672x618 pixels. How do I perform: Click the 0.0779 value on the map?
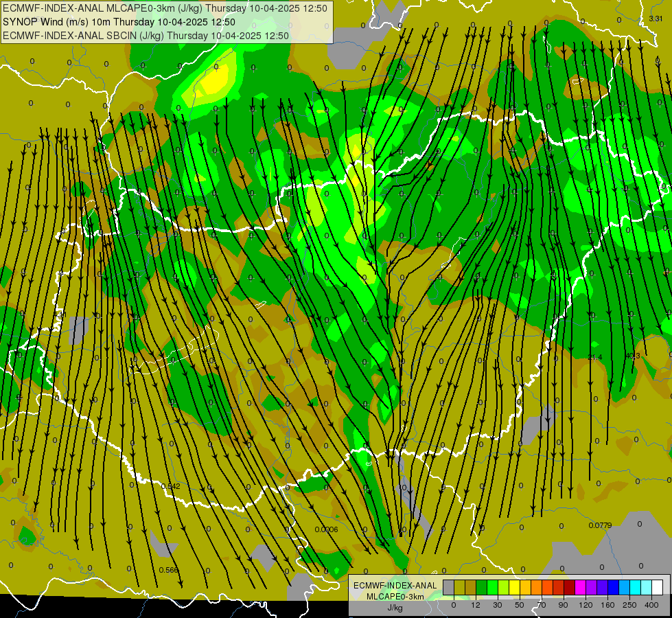tap(600, 525)
